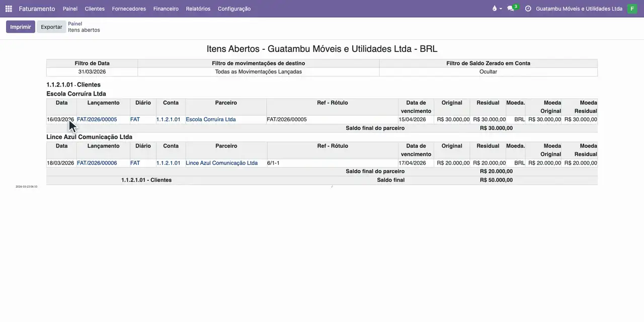
Task: Open the Guatambu Móveis company switcher
Action: point(579,9)
